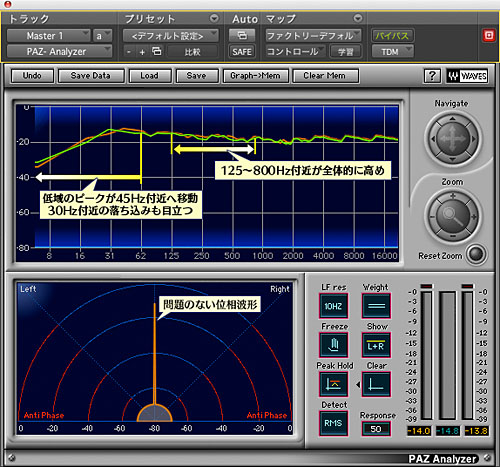Click the Weight setting icon button
Viewport: 500px width, 467px height.
pos(376,306)
